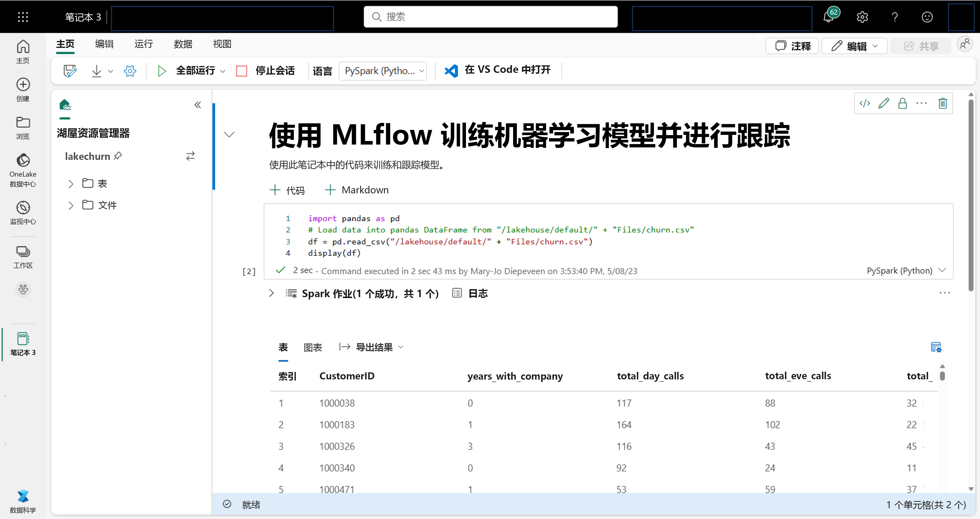Expand the 表 (Tables) tree item

click(x=71, y=183)
